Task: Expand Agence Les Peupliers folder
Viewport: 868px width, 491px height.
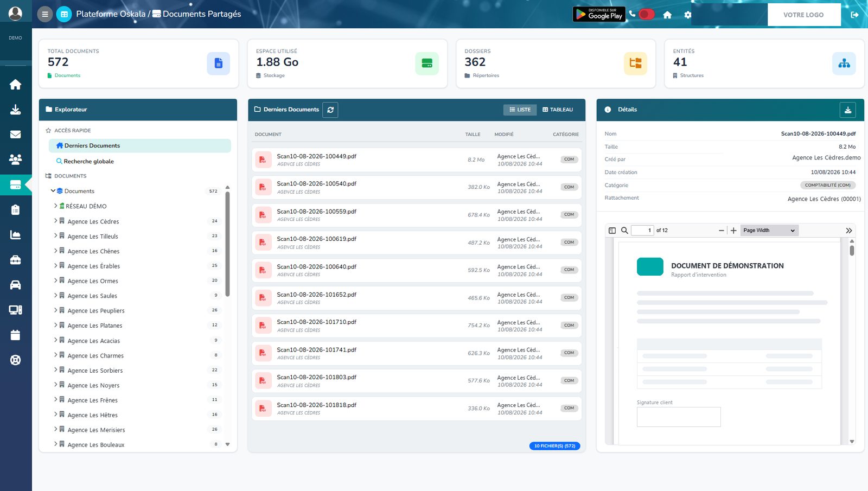Action: coord(56,310)
